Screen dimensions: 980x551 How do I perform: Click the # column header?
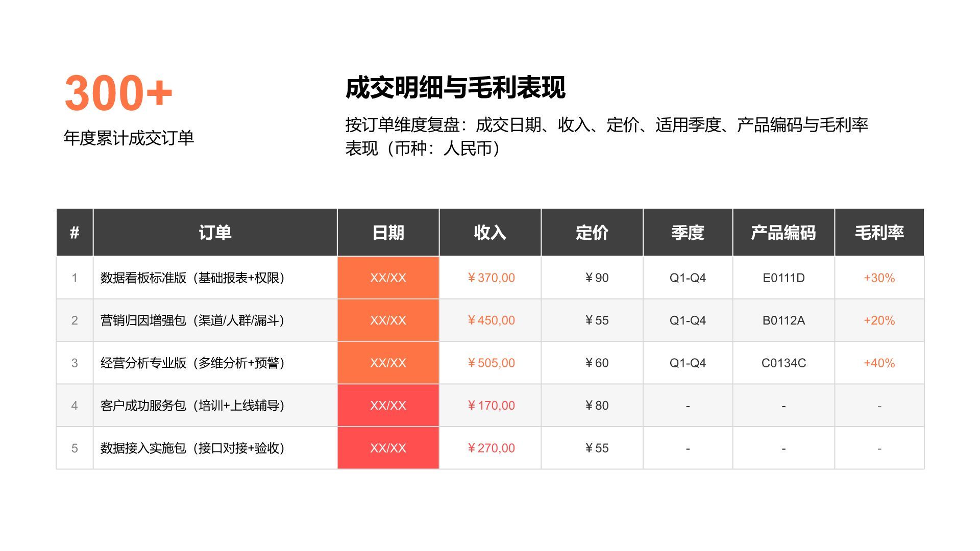coord(75,232)
